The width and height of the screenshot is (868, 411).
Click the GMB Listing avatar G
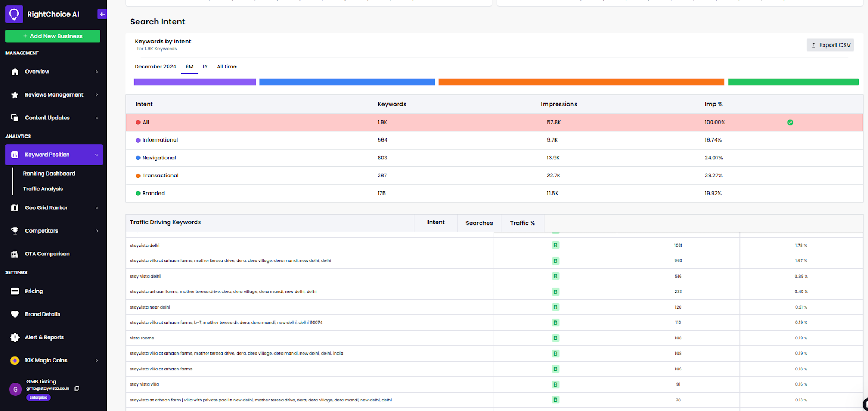coord(15,389)
